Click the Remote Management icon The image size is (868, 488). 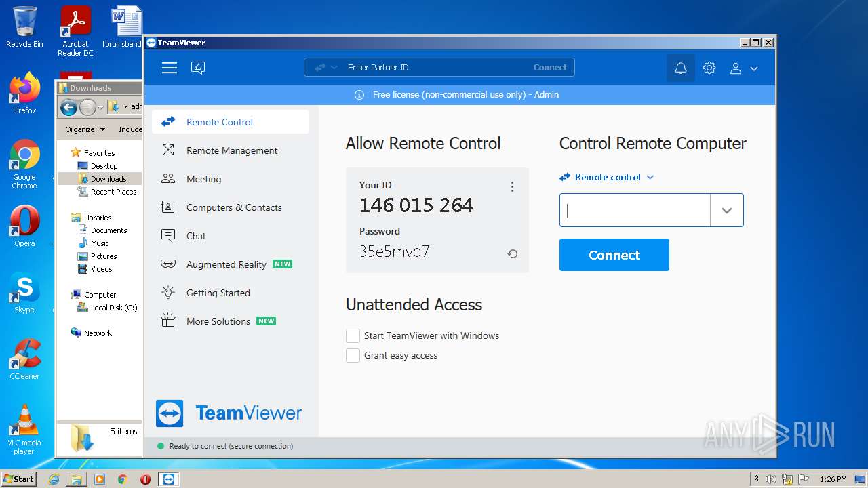[x=168, y=150]
